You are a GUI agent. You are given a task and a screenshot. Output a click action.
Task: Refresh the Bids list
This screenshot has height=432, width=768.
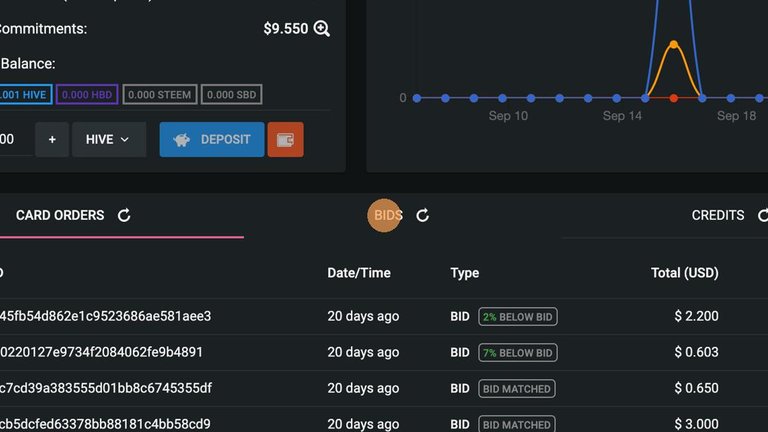(x=422, y=215)
